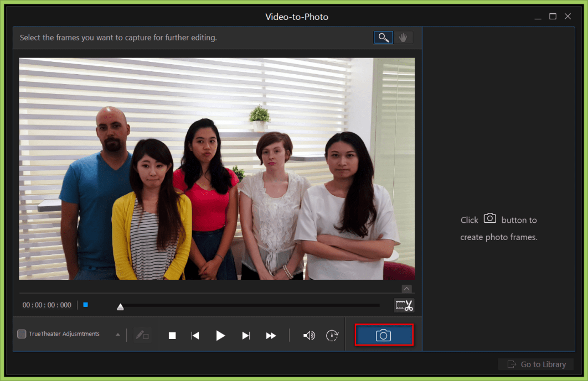Click the 'TrueTheater Adjusmtments' label
The height and width of the screenshot is (381, 588).
tap(64, 334)
